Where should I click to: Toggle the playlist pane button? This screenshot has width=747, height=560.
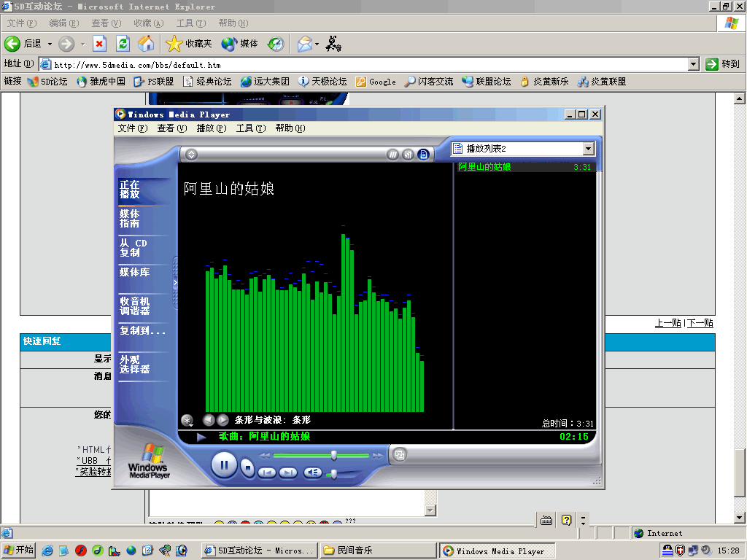pos(424,155)
